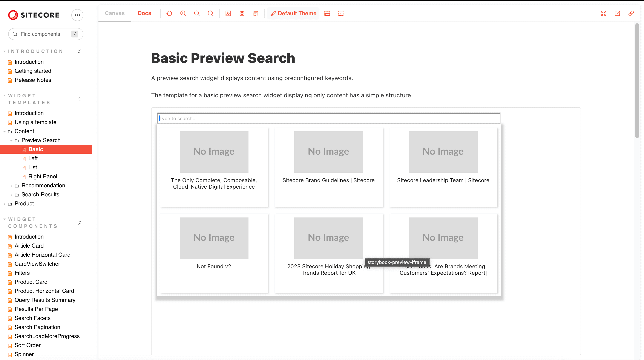Reset zoom with the toolbar icon
Screen dimensions: 644x360
click(210, 13)
